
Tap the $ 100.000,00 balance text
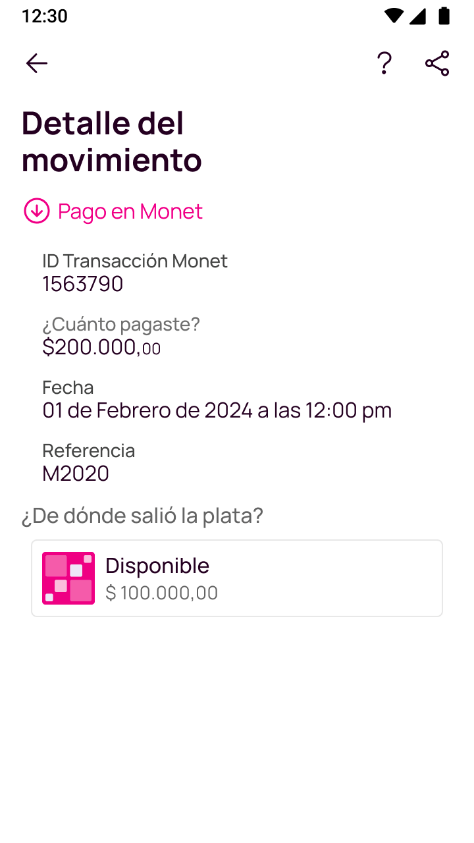pos(162,592)
